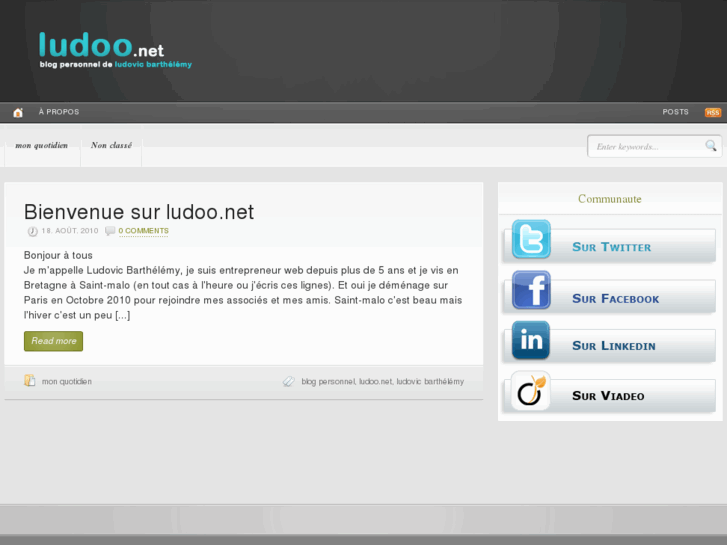Screen dimensions: 727x545
Task: Click the category folder icon in post footer
Action: pos(30,380)
